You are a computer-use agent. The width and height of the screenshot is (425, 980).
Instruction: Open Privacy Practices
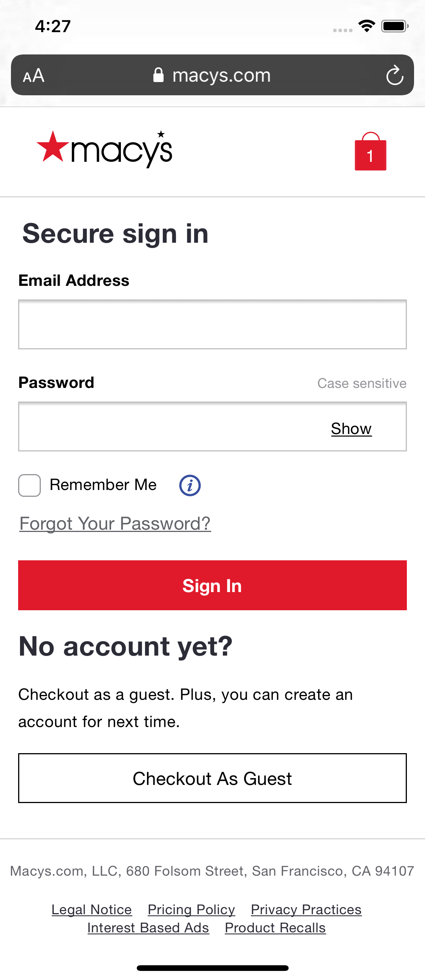306,909
